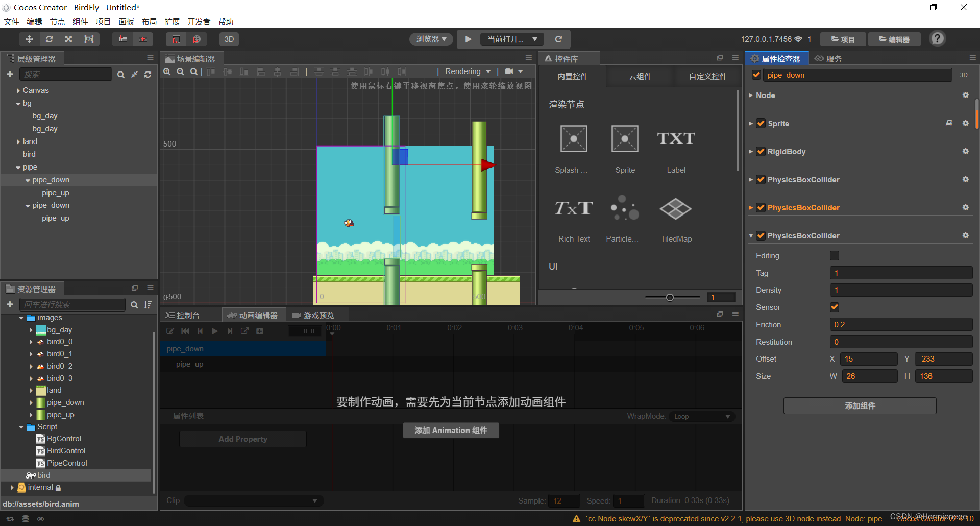Screen dimensions: 980x526
Task: Click the Friction value field
Action: coord(900,325)
